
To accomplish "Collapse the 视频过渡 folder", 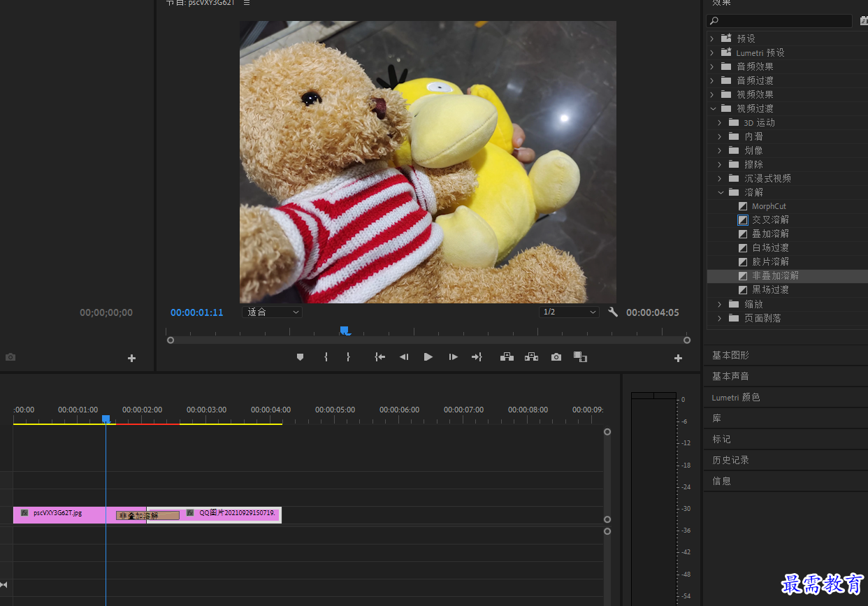I will click(712, 108).
